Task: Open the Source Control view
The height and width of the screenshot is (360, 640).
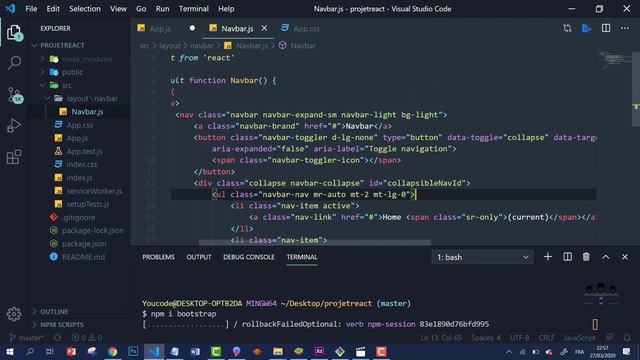Action: (x=15, y=95)
